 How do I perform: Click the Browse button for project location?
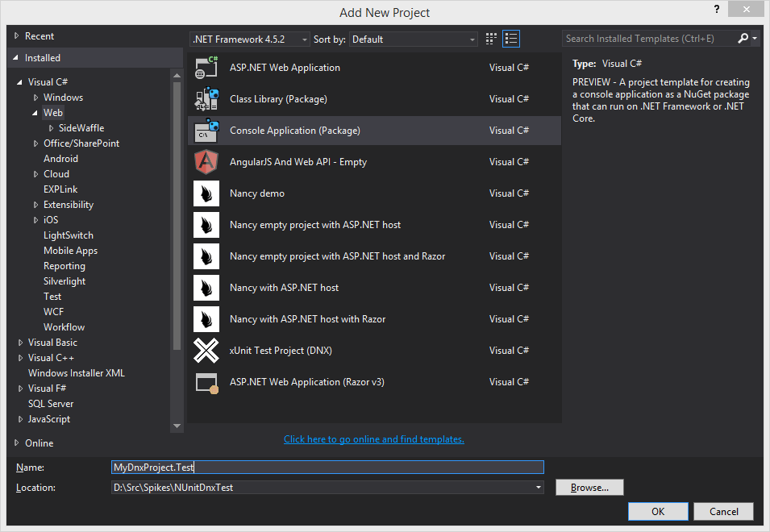(x=589, y=487)
